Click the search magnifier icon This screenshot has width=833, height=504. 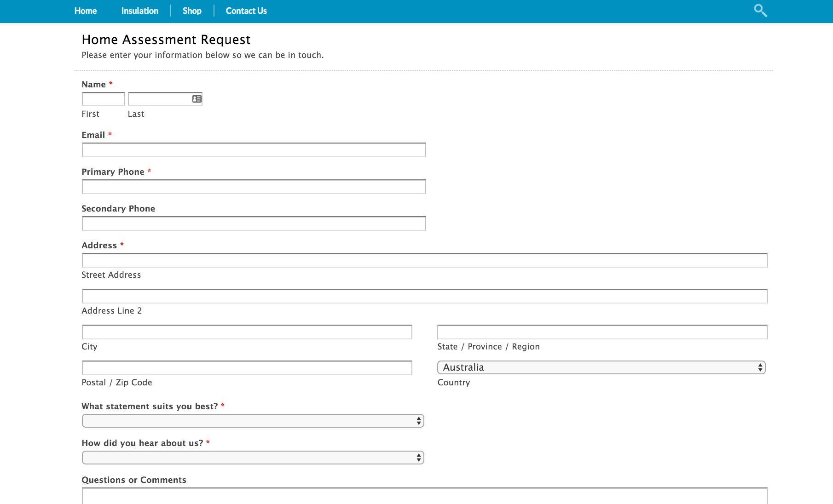[760, 11]
